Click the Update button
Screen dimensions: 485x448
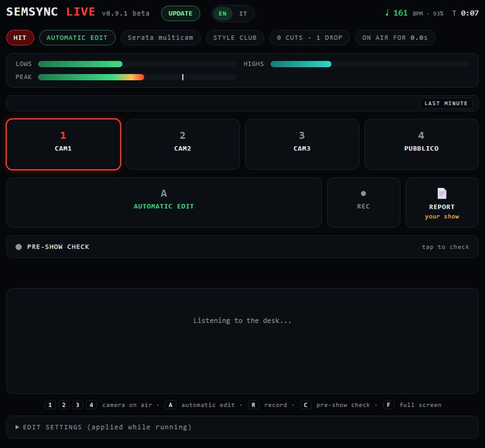tap(180, 14)
